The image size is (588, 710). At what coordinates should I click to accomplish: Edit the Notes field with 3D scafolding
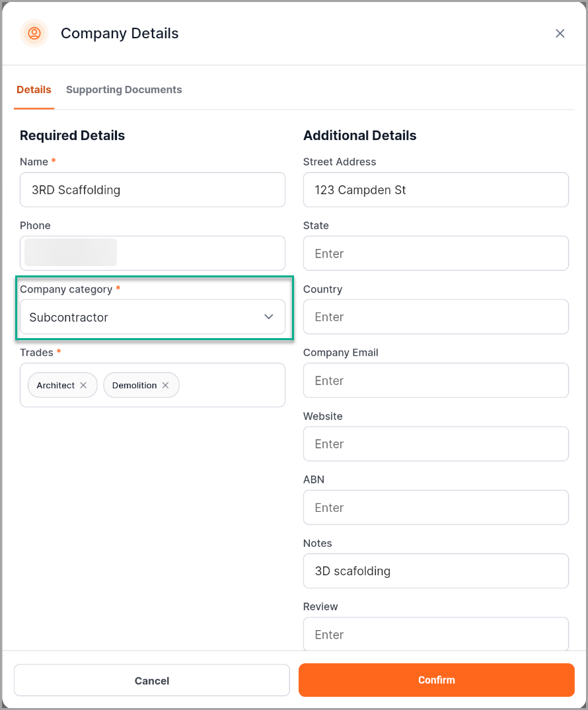[435, 571]
